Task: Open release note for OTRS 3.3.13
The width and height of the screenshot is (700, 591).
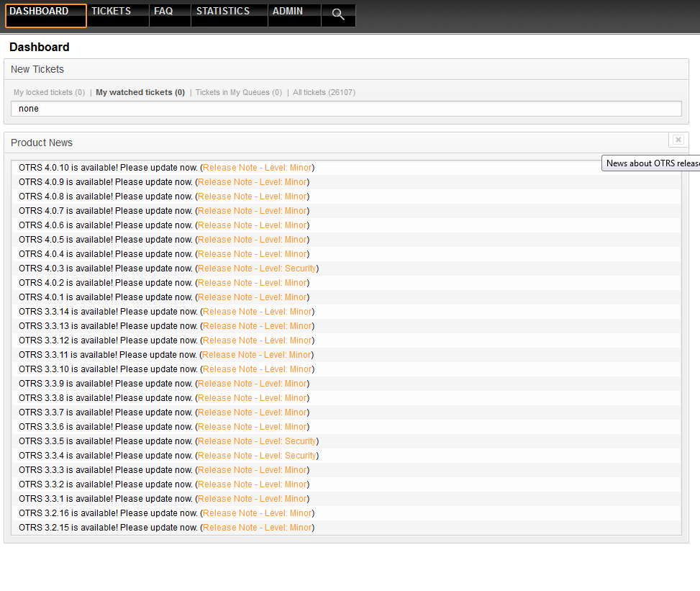Action: tap(257, 325)
